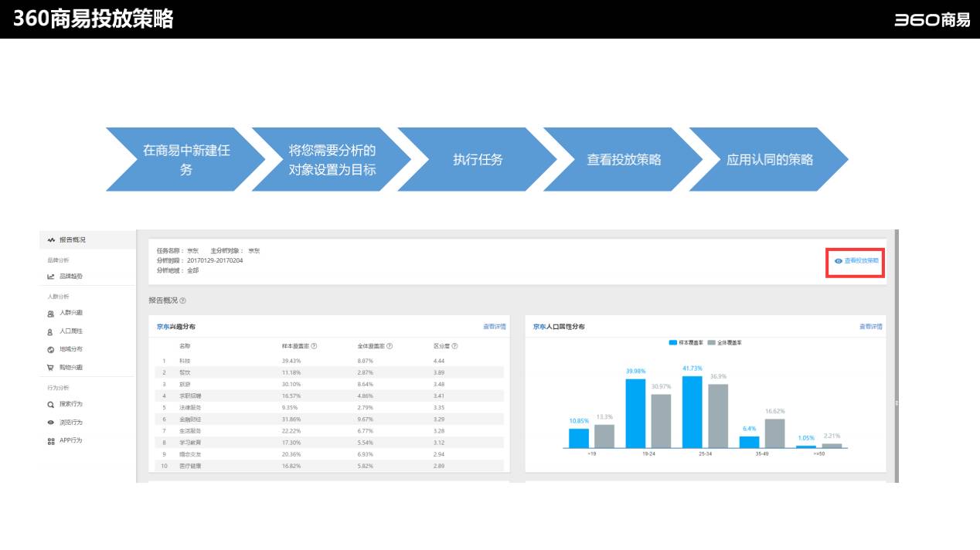This screenshot has height=550, width=980.
Task: Toggle 样本覆盖率 blue legend in chart
Action: click(673, 341)
